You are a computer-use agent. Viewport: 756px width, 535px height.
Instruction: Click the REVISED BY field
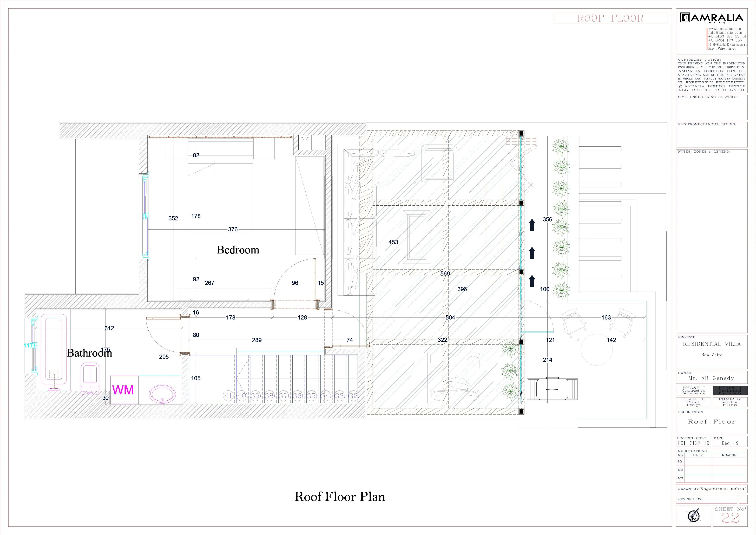pos(706,499)
